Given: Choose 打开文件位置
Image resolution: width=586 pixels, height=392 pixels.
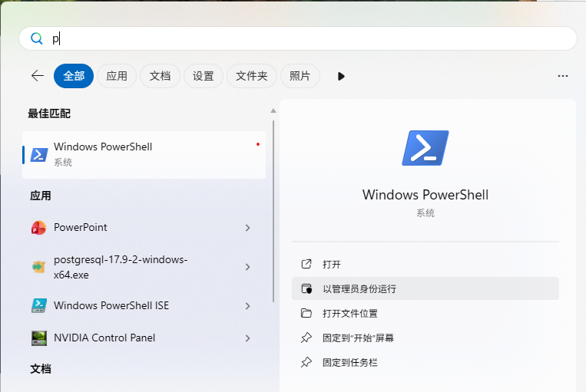Looking at the screenshot, I should click(x=425, y=313).
